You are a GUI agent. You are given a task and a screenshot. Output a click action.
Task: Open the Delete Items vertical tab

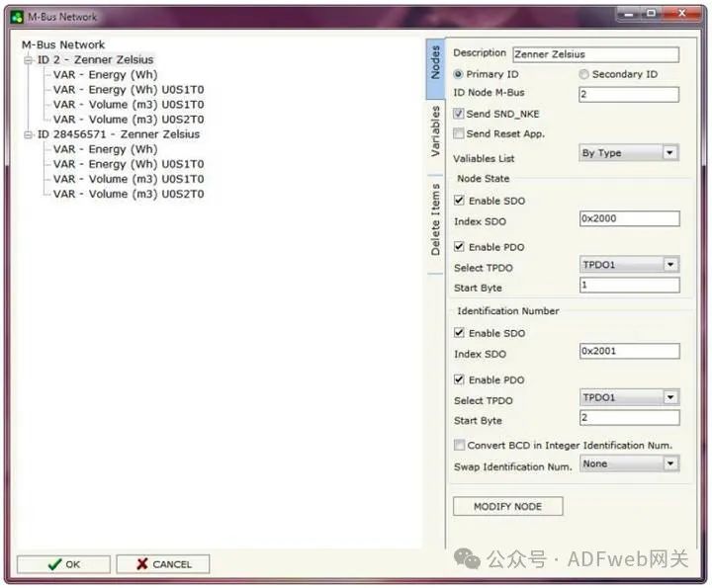pyautogui.click(x=435, y=219)
